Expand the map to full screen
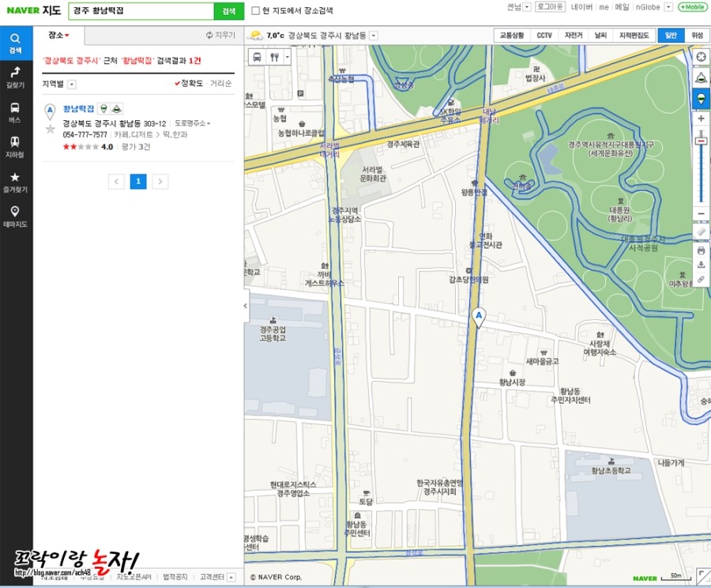 (x=703, y=575)
